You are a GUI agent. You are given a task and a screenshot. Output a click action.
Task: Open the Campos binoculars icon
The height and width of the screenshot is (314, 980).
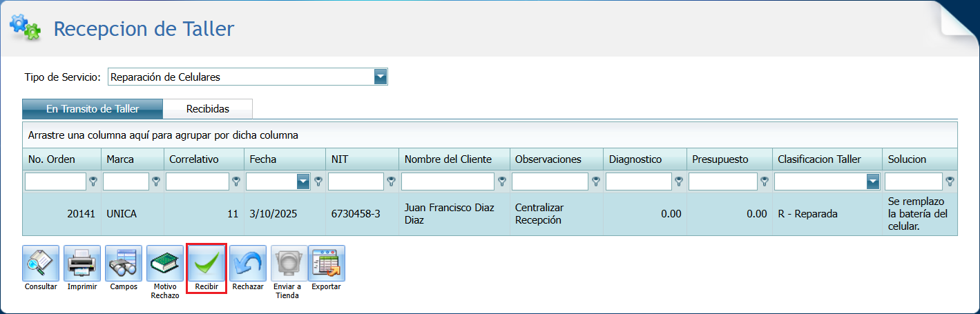[124, 263]
